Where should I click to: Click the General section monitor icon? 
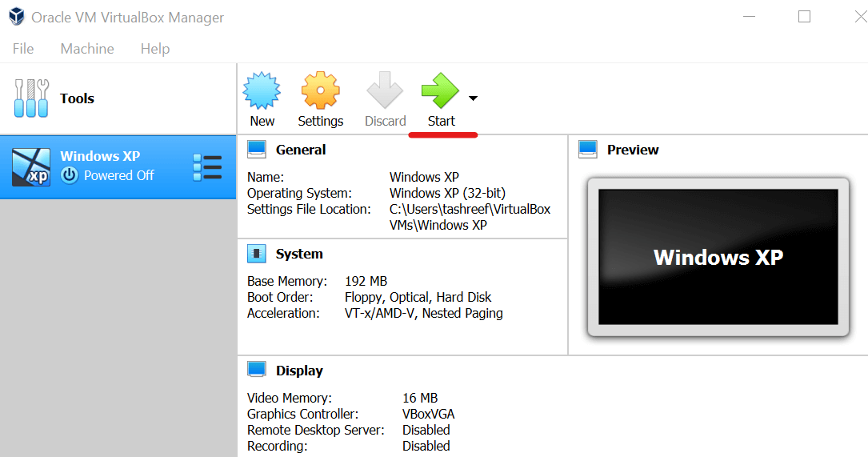pyautogui.click(x=256, y=149)
